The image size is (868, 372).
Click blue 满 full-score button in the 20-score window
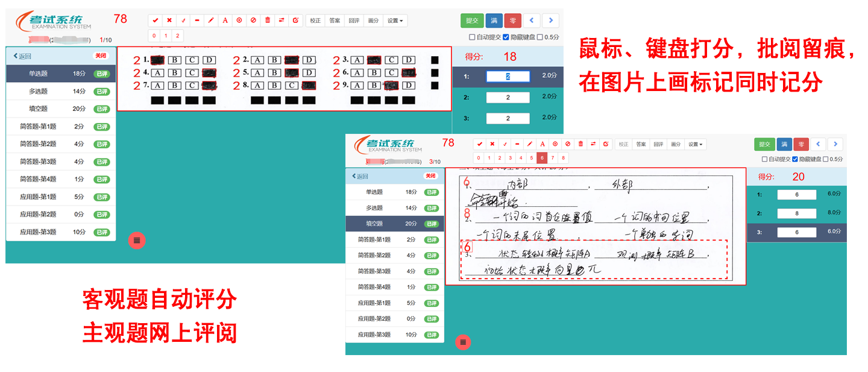click(784, 144)
